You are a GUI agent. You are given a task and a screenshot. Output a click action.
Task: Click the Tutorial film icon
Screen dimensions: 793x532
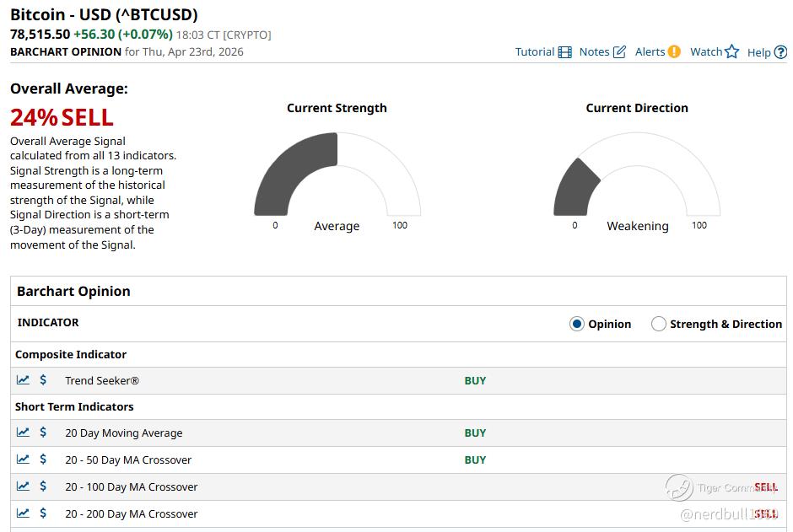pos(564,52)
